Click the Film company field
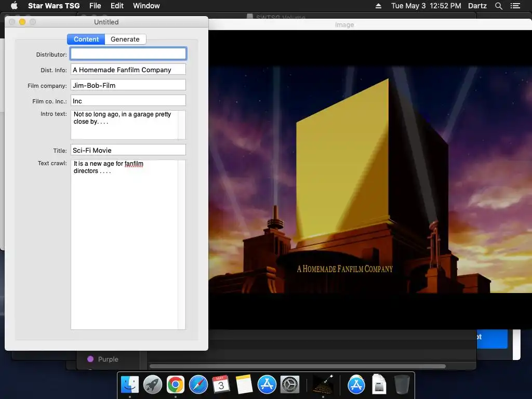Image resolution: width=532 pixels, height=399 pixels. coord(128,85)
